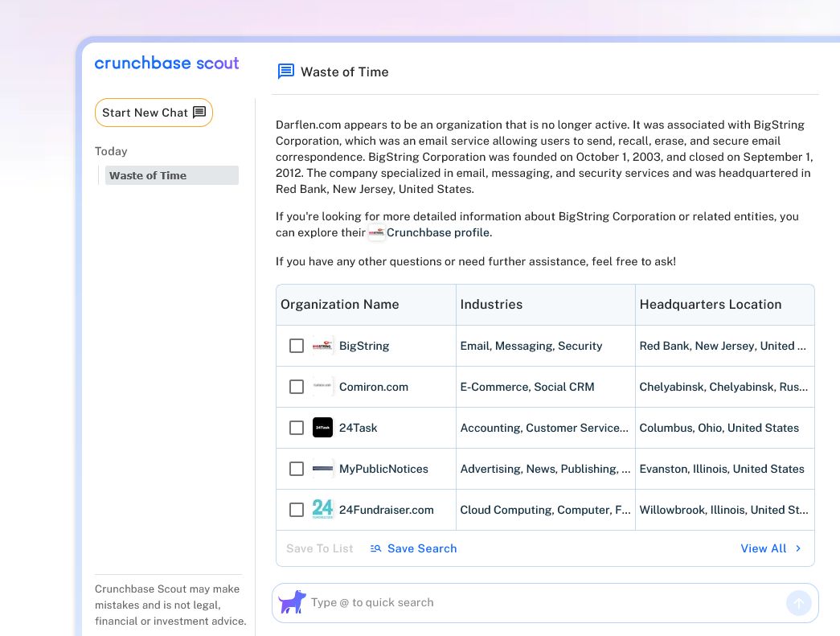Check the BigString row checkbox
The width and height of the screenshot is (840, 636).
click(297, 346)
